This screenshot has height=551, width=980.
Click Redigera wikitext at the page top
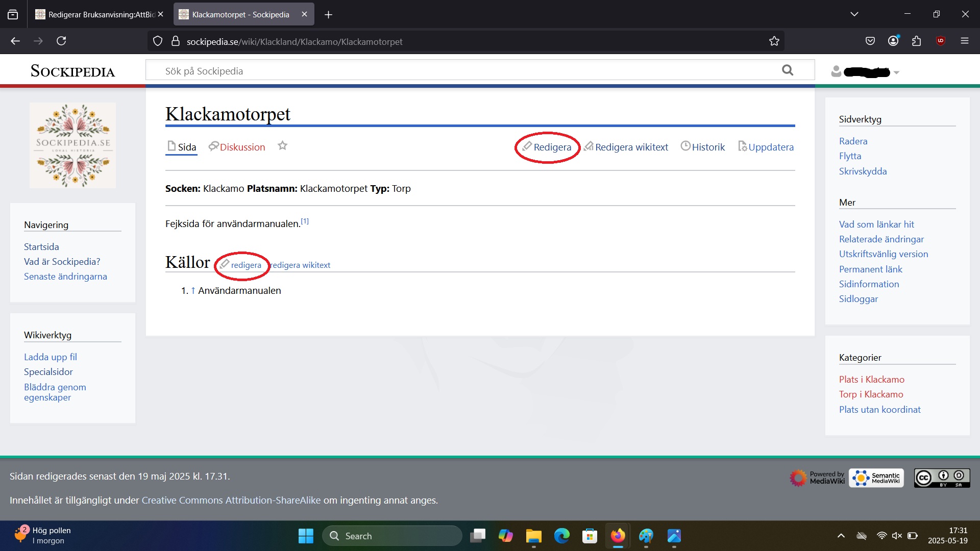point(631,147)
